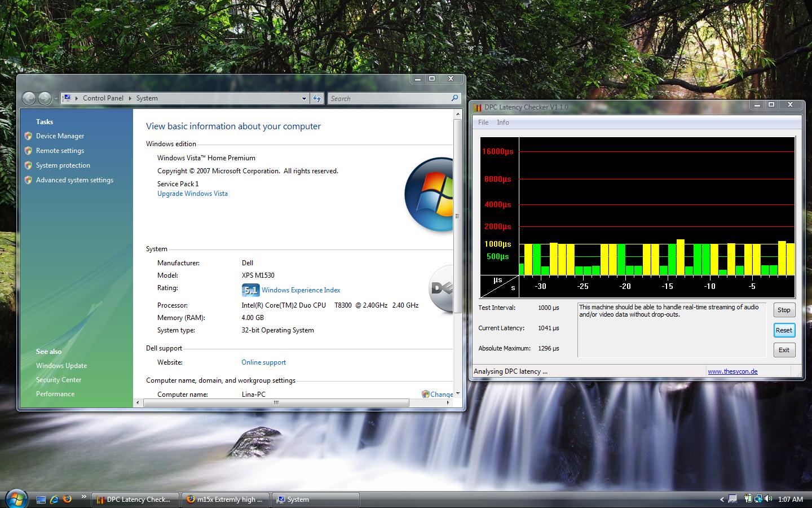Launch Firefox from quick launch
Image resolution: width=812 pixels, height=508 pixels.
[68, 499]
